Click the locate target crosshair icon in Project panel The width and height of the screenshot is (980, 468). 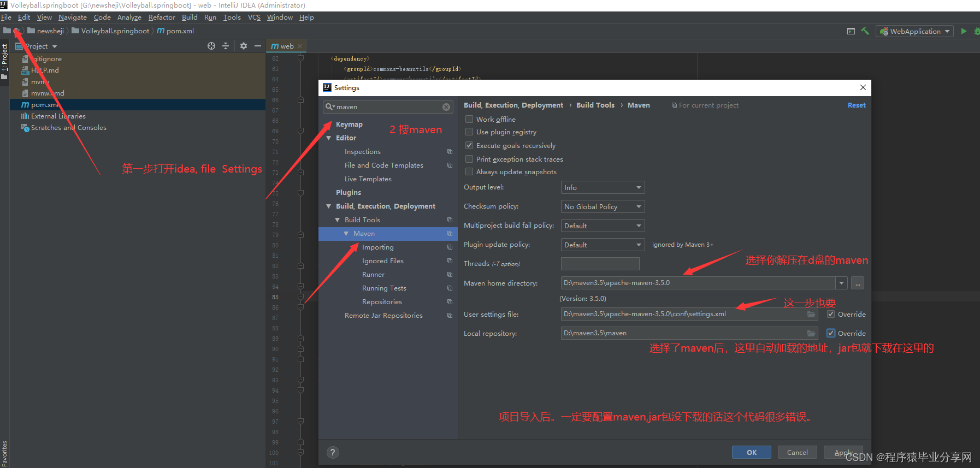pyautogui.click(x=211, y=46)
